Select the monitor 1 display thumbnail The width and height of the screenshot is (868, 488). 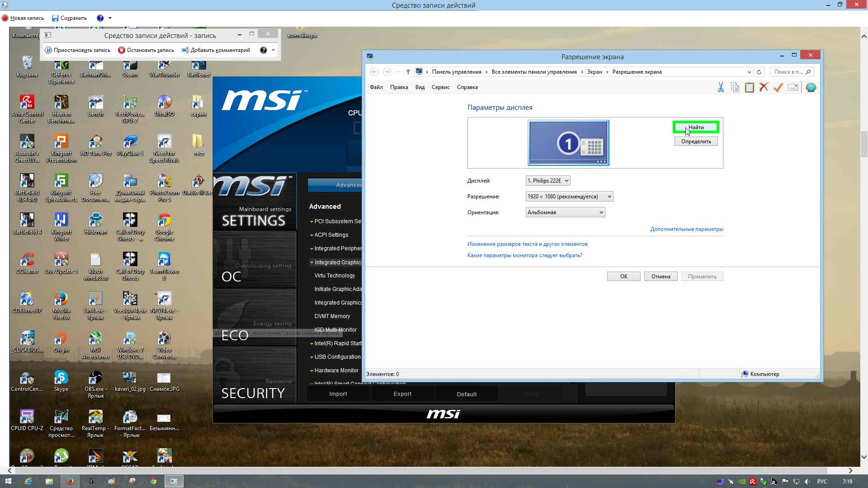tap(568, 143)
